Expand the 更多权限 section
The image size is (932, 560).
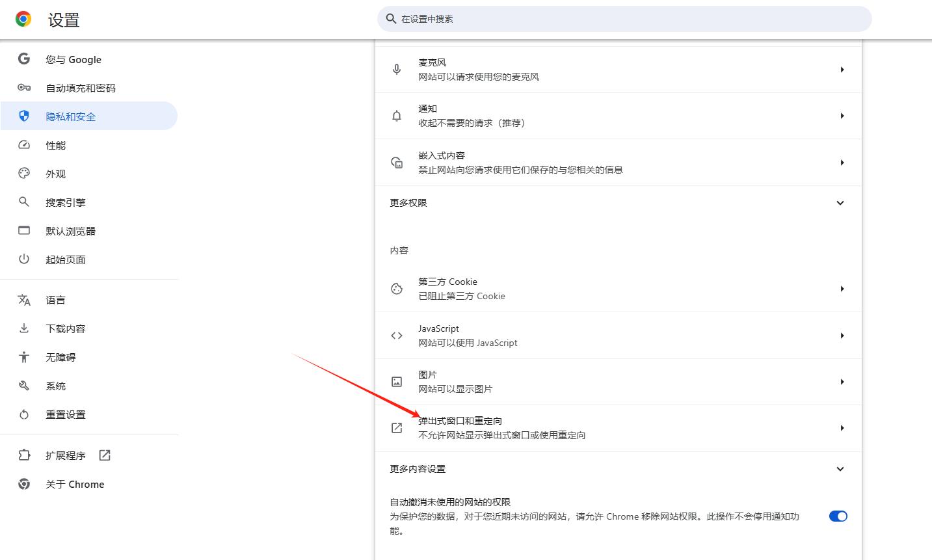pyautogui.click(x=840, y=203)
